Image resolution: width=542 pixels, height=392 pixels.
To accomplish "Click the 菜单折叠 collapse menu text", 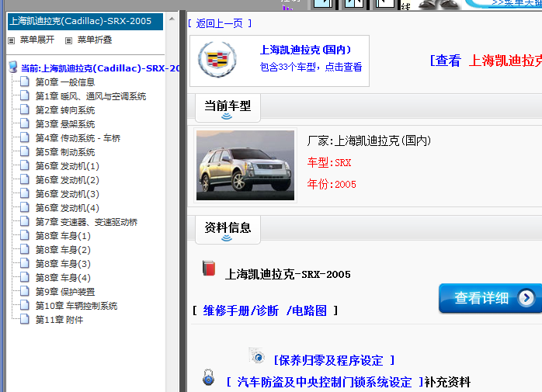I will [95, 40].
